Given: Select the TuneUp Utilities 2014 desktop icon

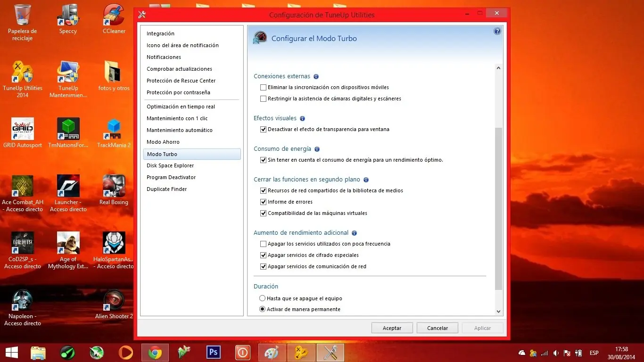Looking at the screenshot, I should (23, 79).
